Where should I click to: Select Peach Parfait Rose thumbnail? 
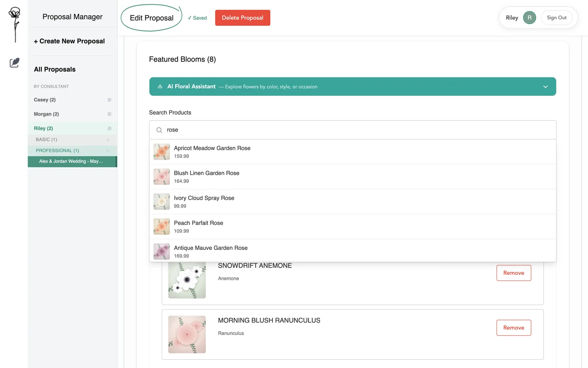(x=162, y=227)
